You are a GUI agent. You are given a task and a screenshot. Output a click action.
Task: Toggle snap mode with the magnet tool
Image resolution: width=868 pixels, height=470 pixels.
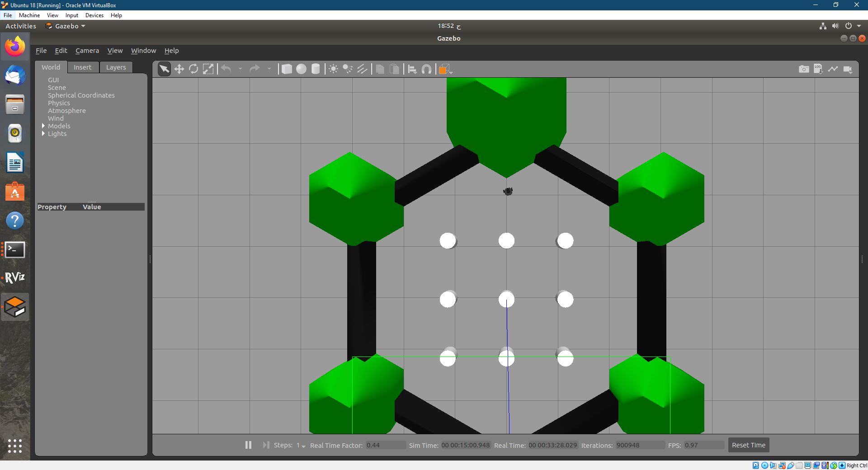pos(426,69)
